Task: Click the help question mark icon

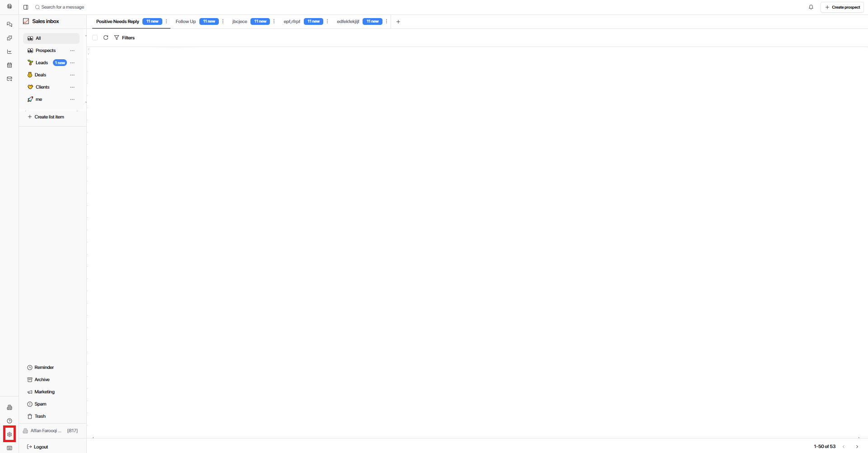Action: tap(9, 421)
